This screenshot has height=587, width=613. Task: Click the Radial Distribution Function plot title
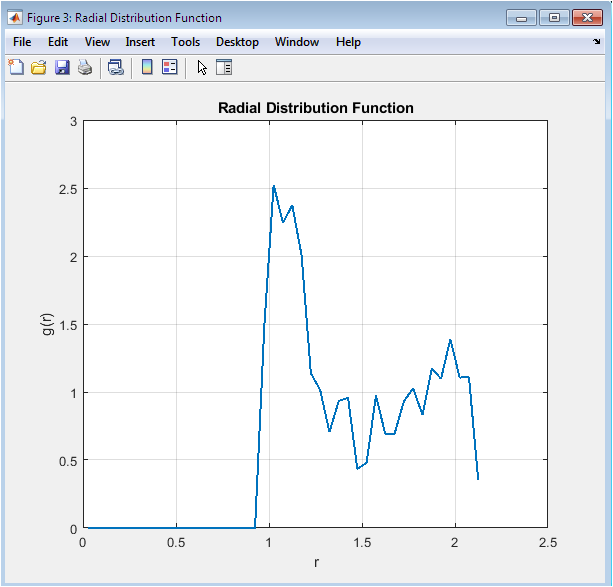pos(315,108)
